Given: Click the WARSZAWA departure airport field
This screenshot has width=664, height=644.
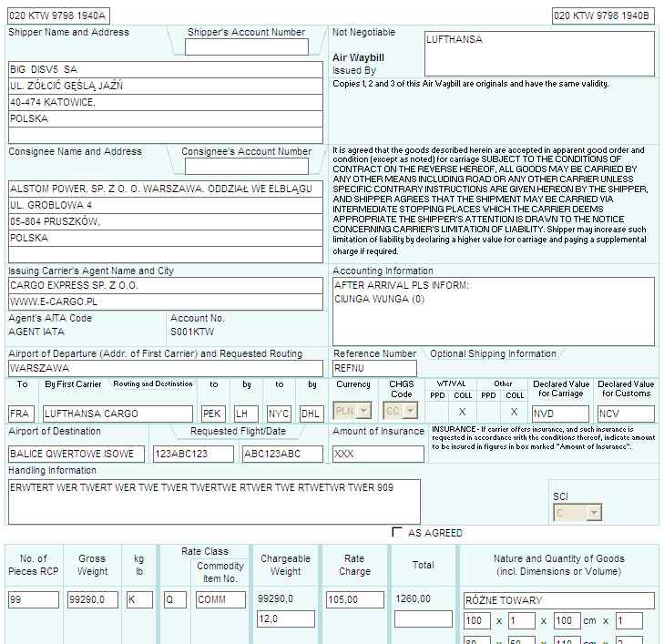Looking at the screenshot, I should click(x=166, y=368).
